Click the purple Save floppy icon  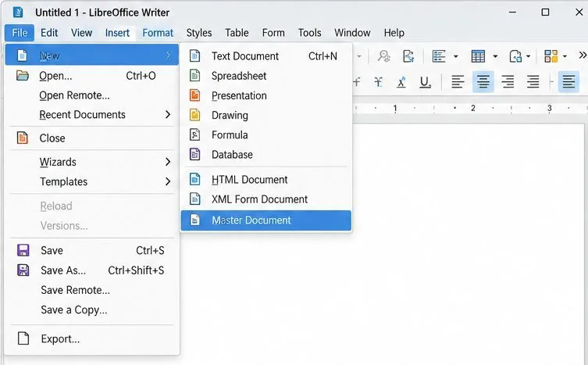(23, 250)
